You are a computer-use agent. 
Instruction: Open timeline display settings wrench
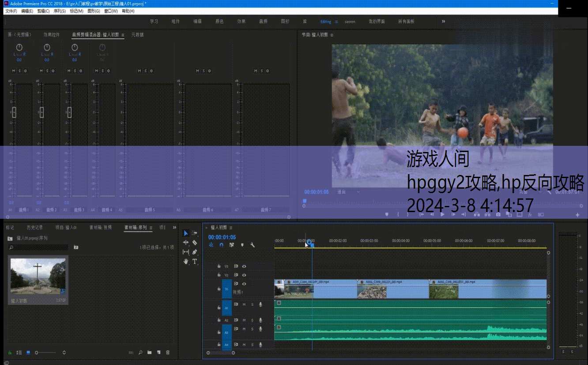click(x=253, y=245)
